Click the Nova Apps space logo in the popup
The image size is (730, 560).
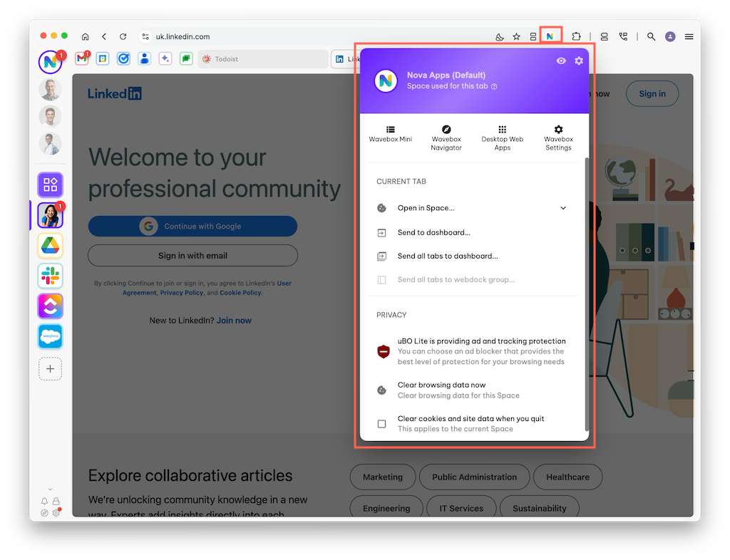pyautogui.click(x=386, y=81)
